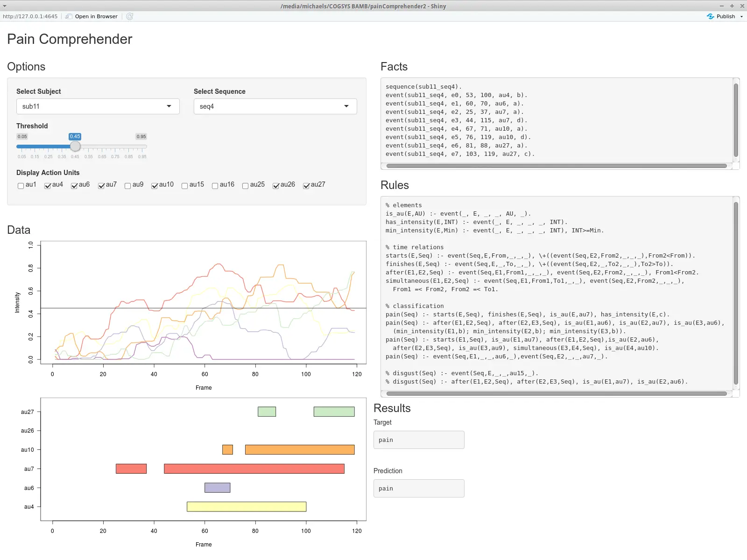Click the Rules heading
The image size is (747, 560).
395,185
